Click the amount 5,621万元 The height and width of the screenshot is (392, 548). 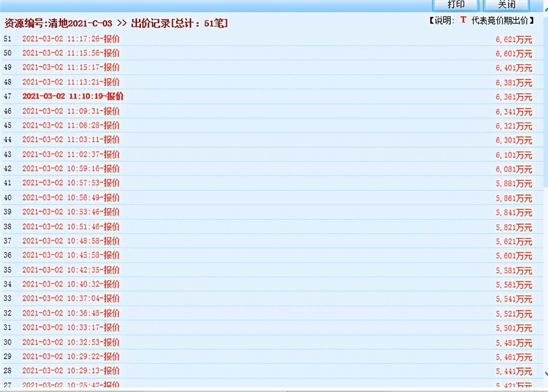tap(514, 242)
